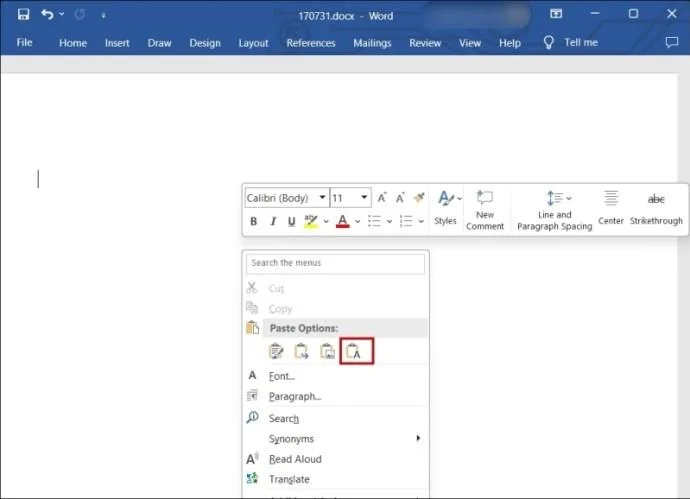The width and height of the screenshot is (690, 499).
Task: Click the Numbering list icon
Action: [x=406, y=221]
